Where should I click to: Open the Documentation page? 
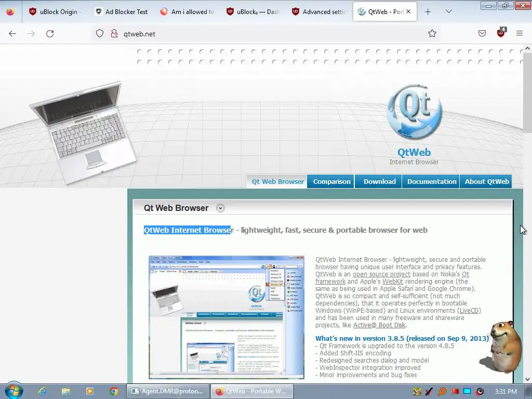[432, 181]
